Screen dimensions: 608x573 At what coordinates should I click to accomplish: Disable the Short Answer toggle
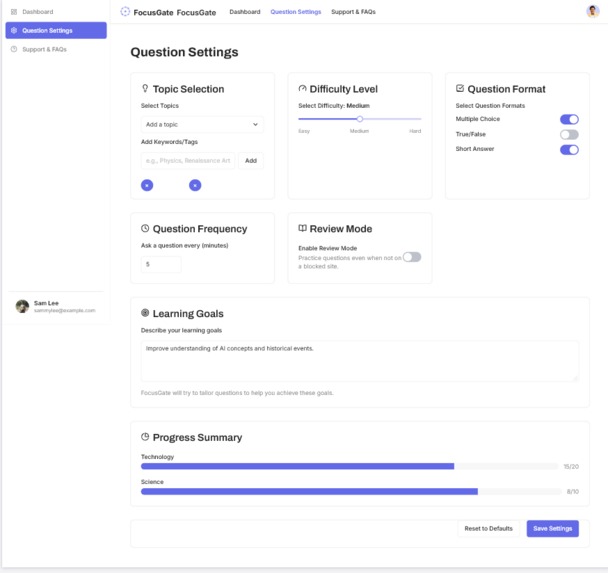(569, 150)
